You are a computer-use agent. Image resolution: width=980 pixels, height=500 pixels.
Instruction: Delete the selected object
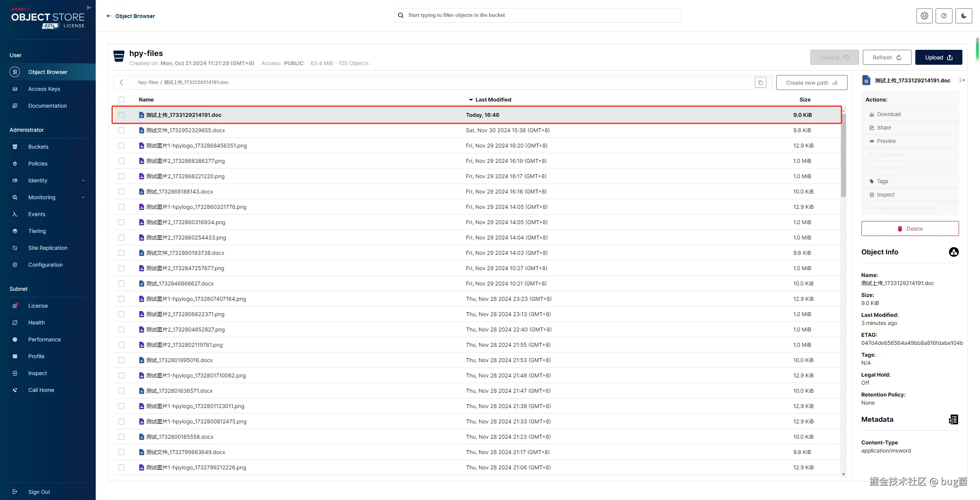coord(910,229)
